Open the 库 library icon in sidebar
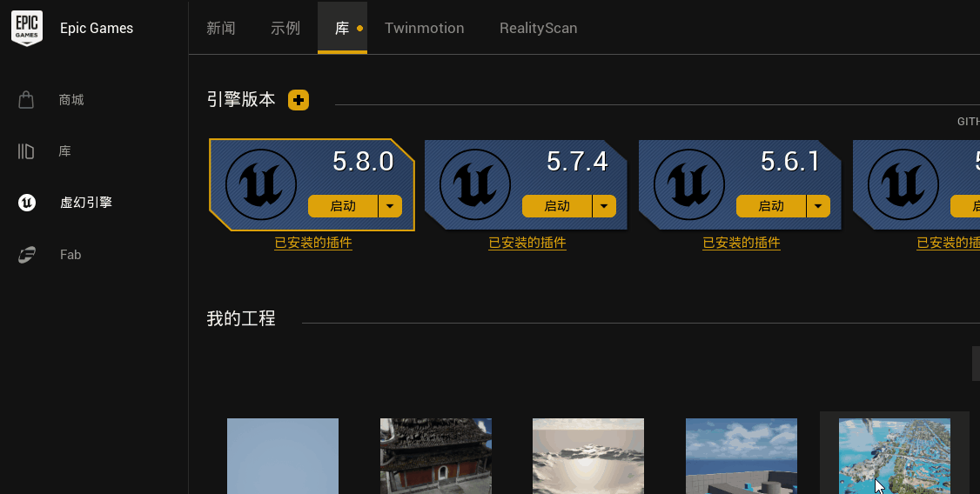This screenshot has width=980, height=494. pyautogui.click(x=25, y=151)
